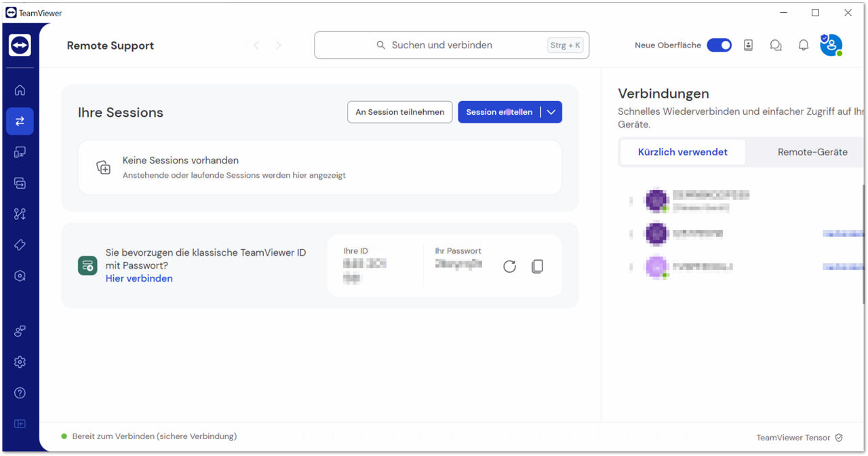Click the TeamViewer Tensor shield icon
Viewport: 868px width, 456px height.
point(839,438)
